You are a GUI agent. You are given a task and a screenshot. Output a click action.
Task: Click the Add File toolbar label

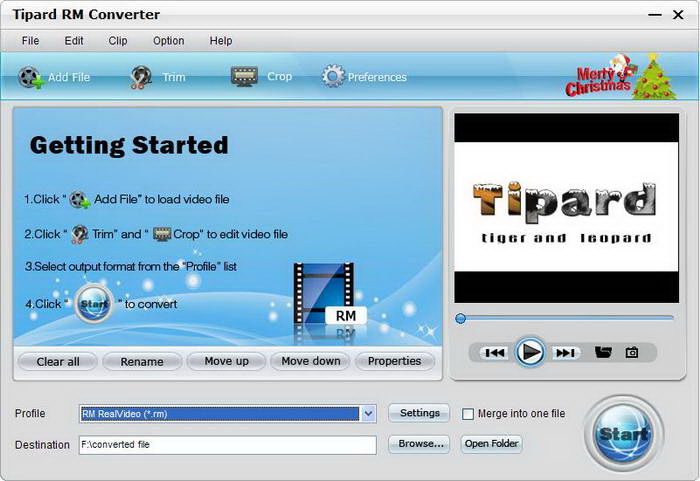(69, 77)
